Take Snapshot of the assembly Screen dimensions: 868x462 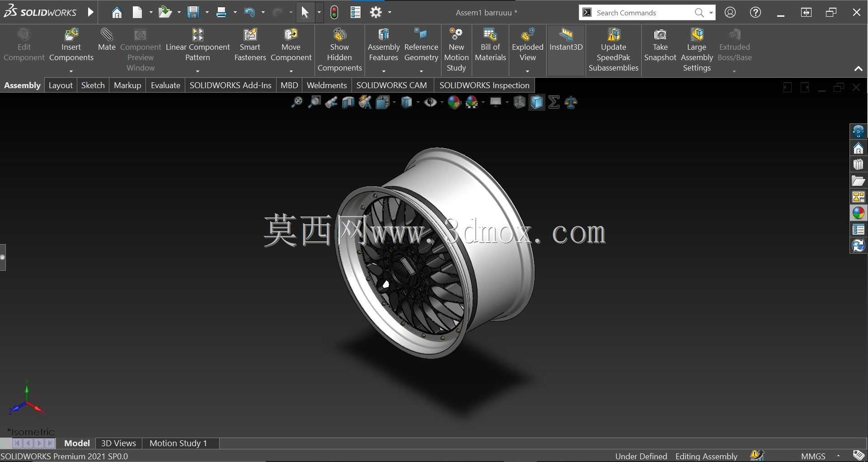click(660, 45)
